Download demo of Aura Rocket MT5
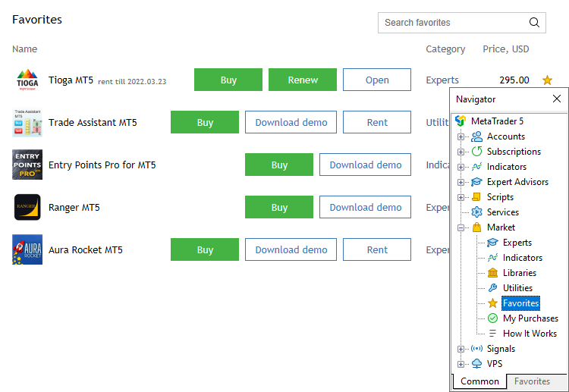569x392 pixels. (x=291, y=249)
